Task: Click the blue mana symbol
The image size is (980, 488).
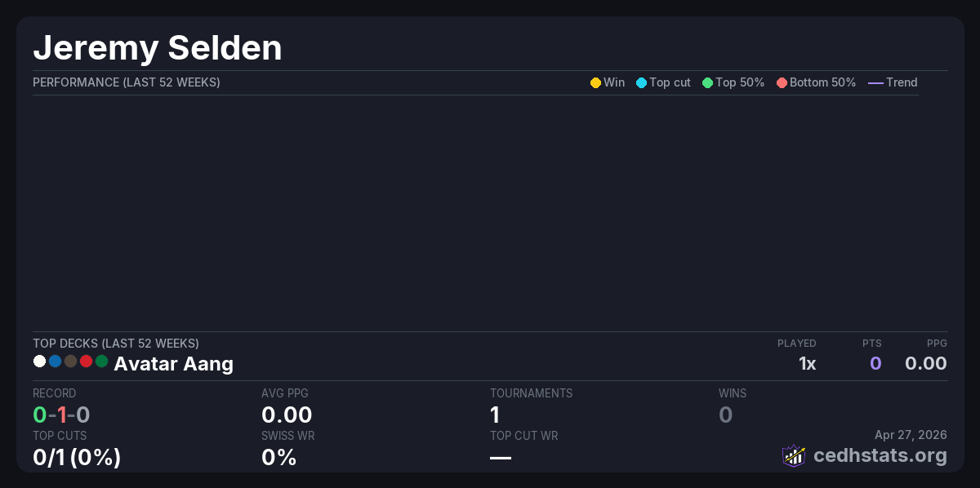Action: point(55,361)
